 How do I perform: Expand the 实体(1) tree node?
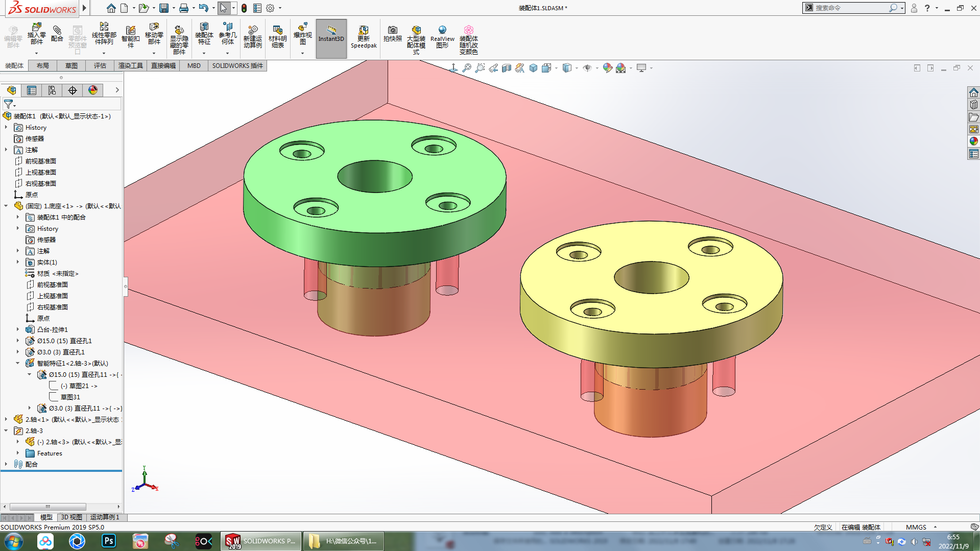pyautogui.click(x=18, y=262)
